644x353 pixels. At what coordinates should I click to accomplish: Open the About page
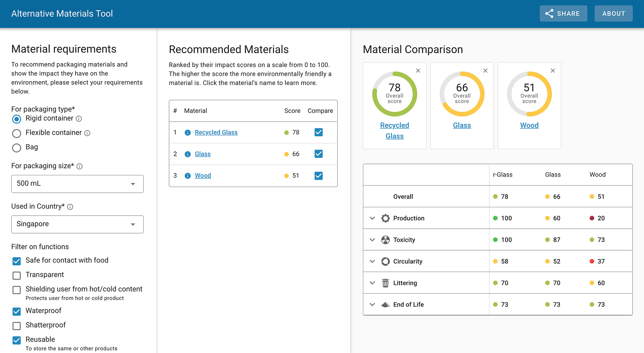coord(613,13)
